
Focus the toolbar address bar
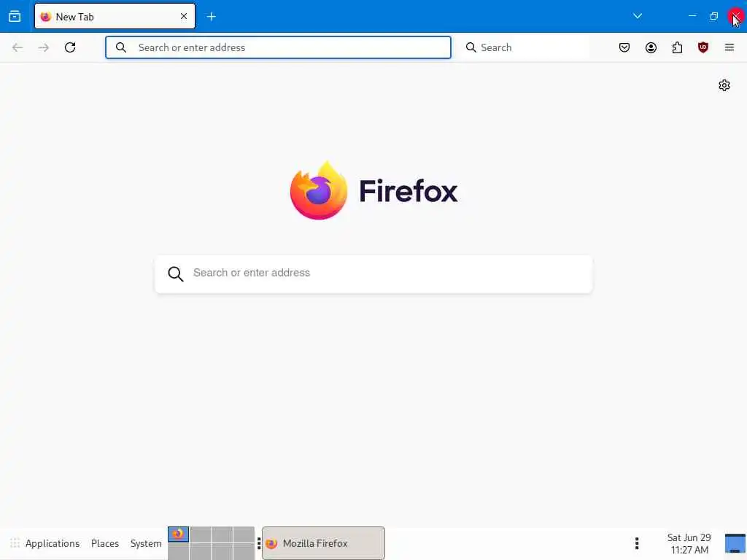pos(278,47)
